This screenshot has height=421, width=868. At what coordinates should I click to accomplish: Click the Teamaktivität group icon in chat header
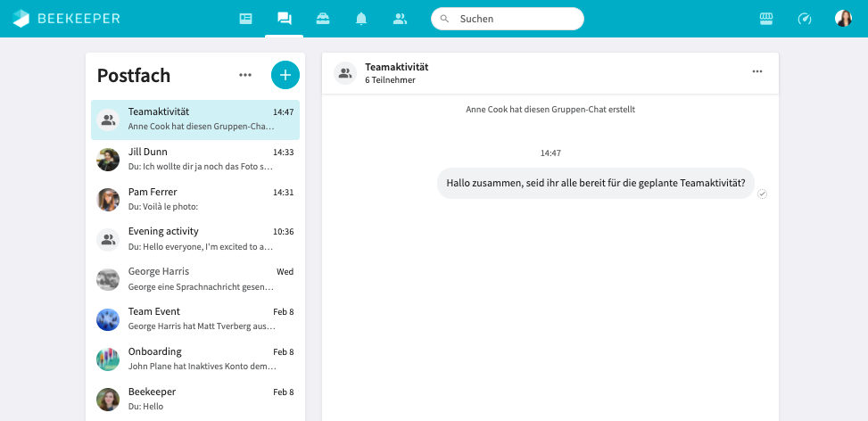[x=345, y=73]
